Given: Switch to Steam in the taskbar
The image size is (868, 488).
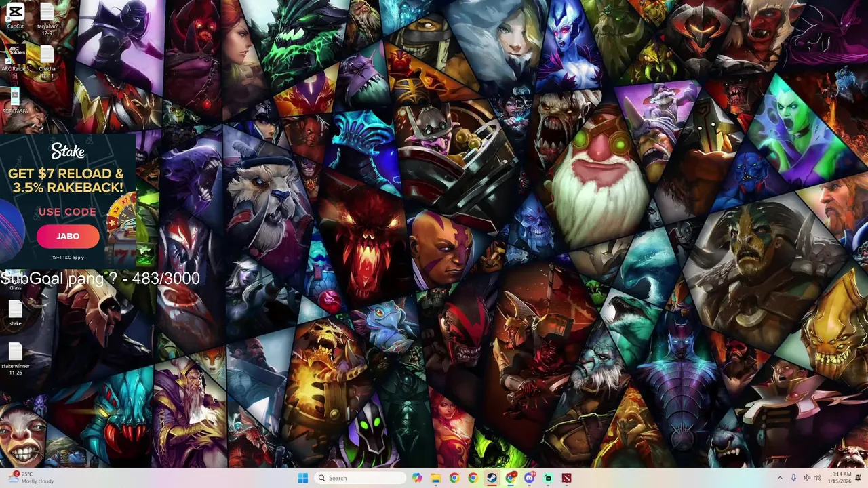Looking at the screenshot, I should (x=492, y=478).
